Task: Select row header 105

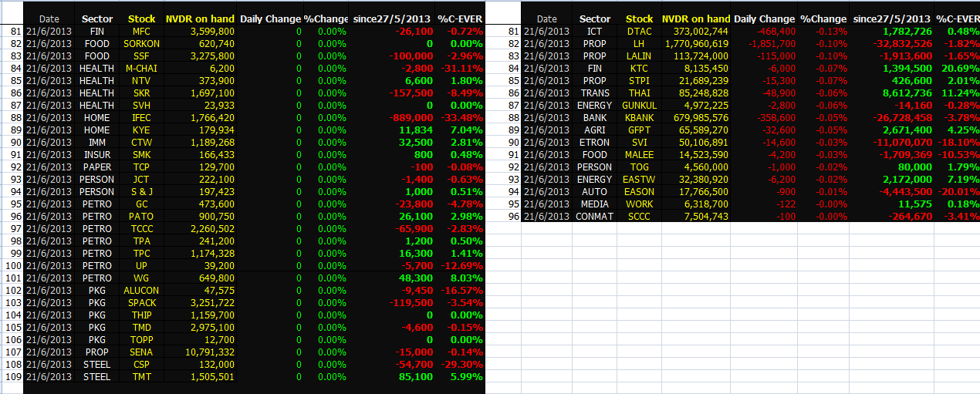Action: click(12, 328)
